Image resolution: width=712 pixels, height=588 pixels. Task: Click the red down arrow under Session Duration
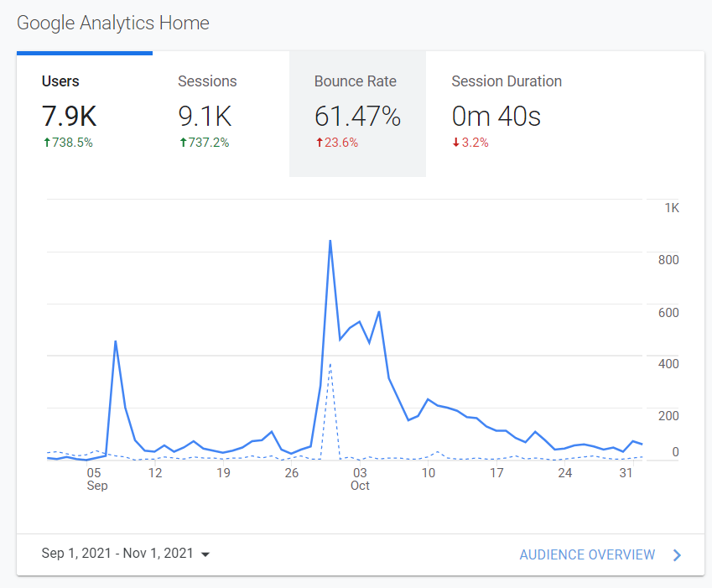click(456, 143)
